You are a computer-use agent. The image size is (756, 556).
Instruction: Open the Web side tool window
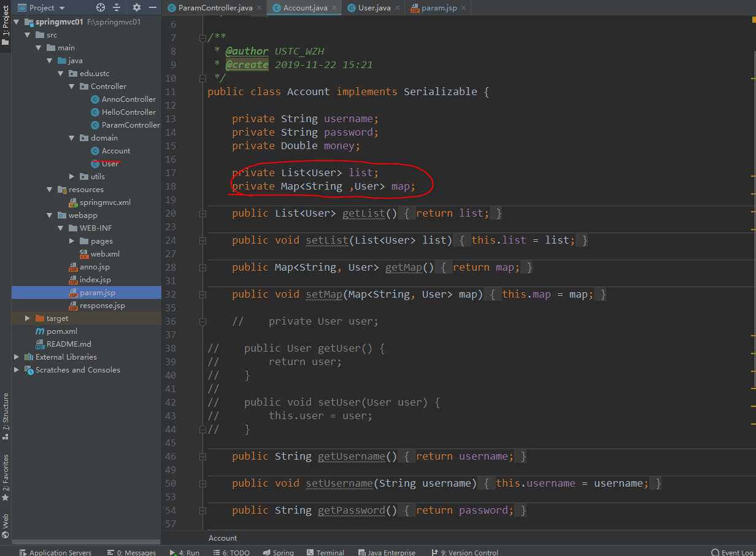[x=6, y=525]
